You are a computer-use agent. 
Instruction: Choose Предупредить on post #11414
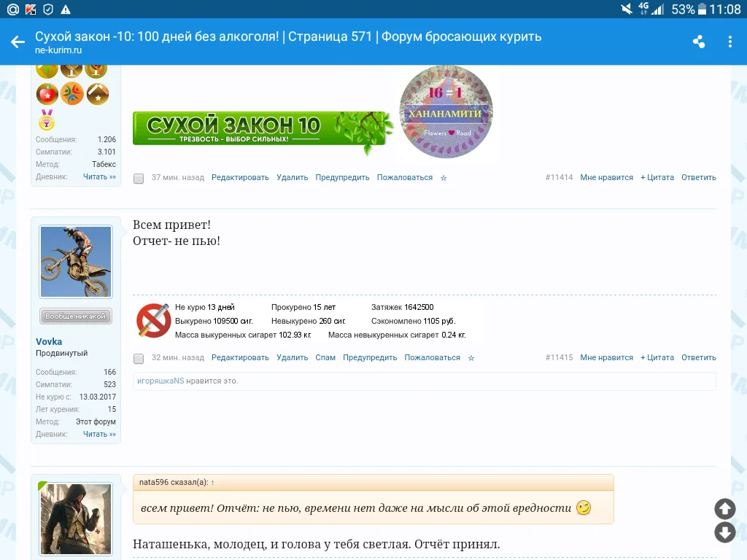[342, 177]
